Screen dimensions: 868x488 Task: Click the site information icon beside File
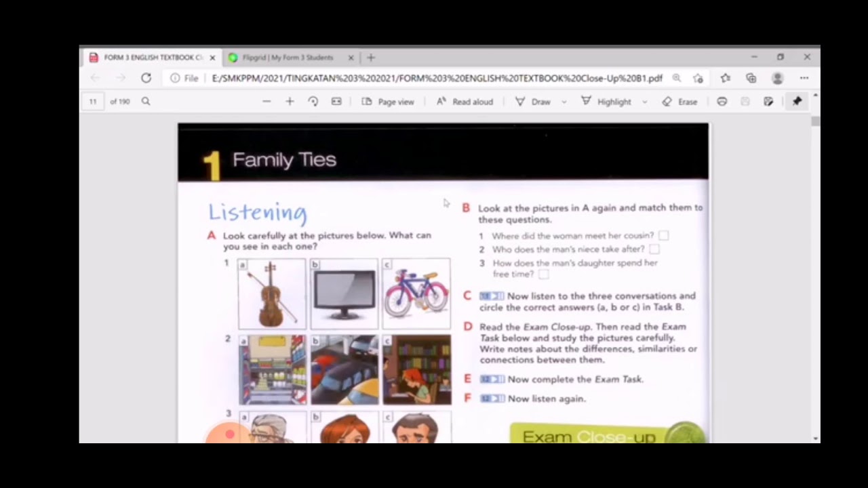pyautogui.click(x=175, y=78)
